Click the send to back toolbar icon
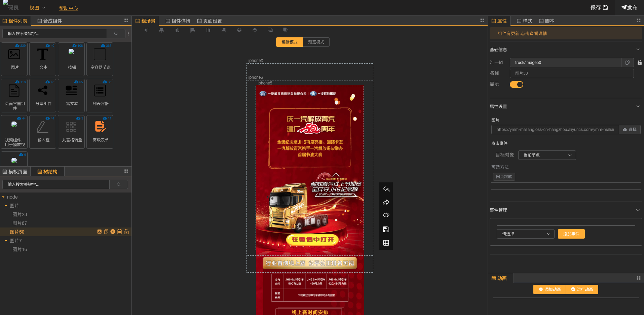 tap(270, 30)
